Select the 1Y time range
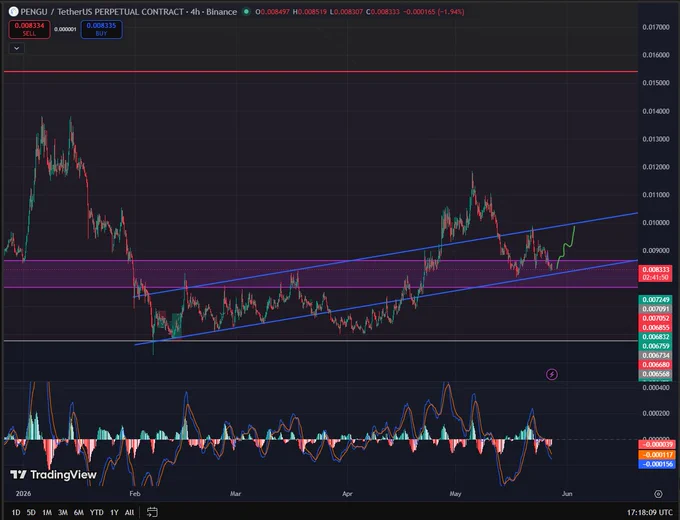The width and height of the screenshot is (680, 520). [x=114, y=512]
